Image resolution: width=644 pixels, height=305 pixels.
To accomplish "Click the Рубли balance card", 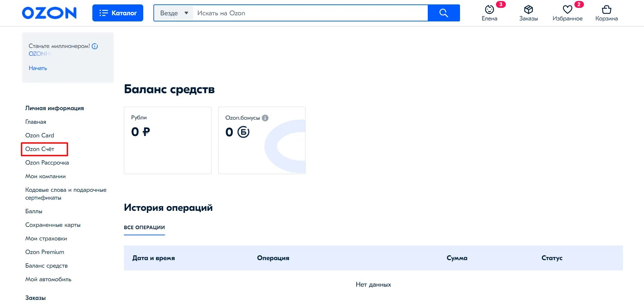I will 168,140.
